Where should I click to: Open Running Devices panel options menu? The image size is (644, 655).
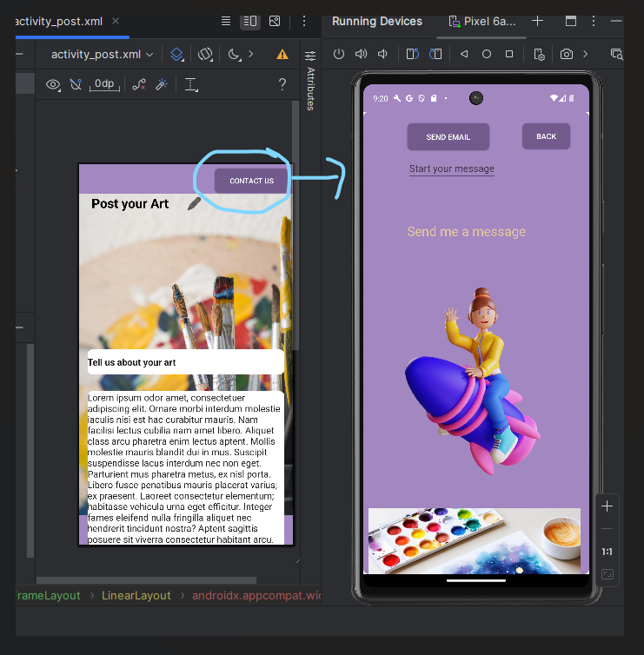click(594, 21)
